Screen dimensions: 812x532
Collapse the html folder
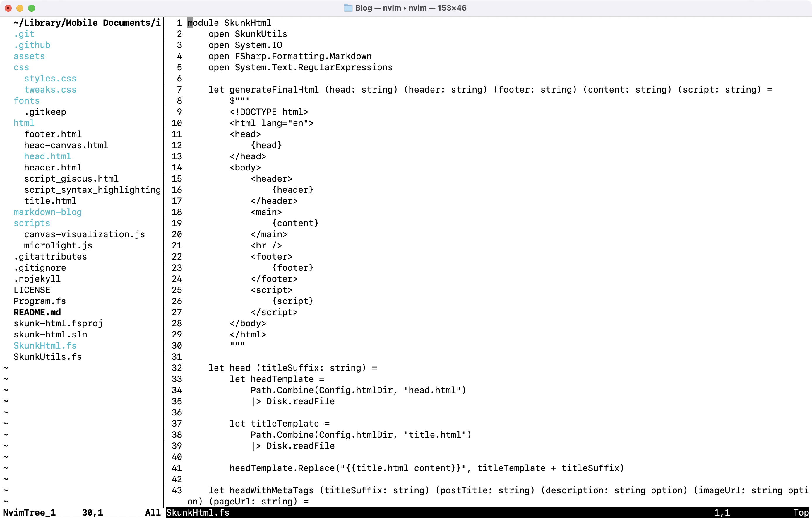coord(24,123)
